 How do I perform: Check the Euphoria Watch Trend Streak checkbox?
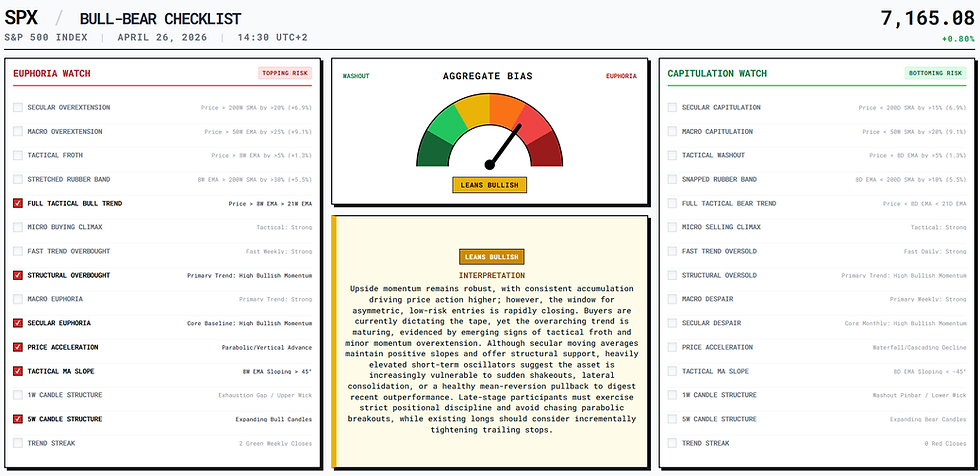click(x=18, y=443)
